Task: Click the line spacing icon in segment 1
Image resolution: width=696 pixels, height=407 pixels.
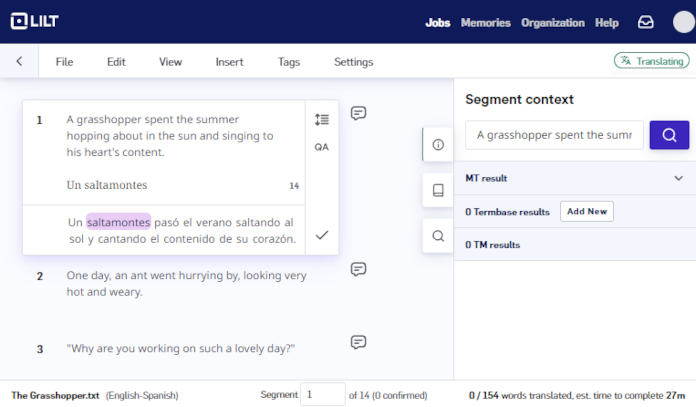Action: (322, 119)
